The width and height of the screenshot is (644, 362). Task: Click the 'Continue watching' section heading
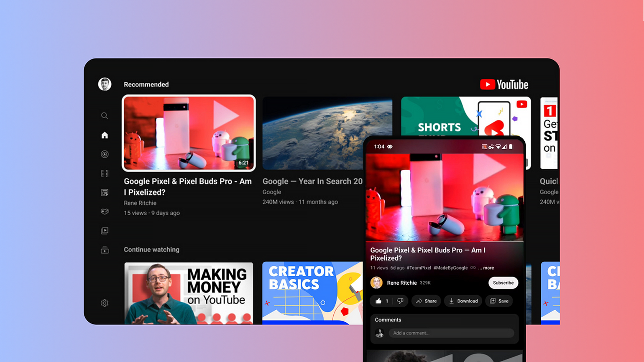click(x=151, y=250)
